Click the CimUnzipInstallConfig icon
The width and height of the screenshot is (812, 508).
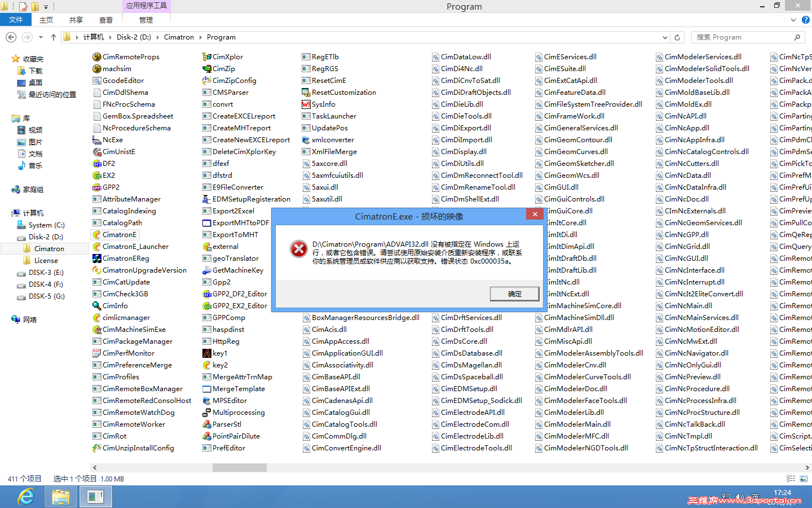[x=97, y=448]
